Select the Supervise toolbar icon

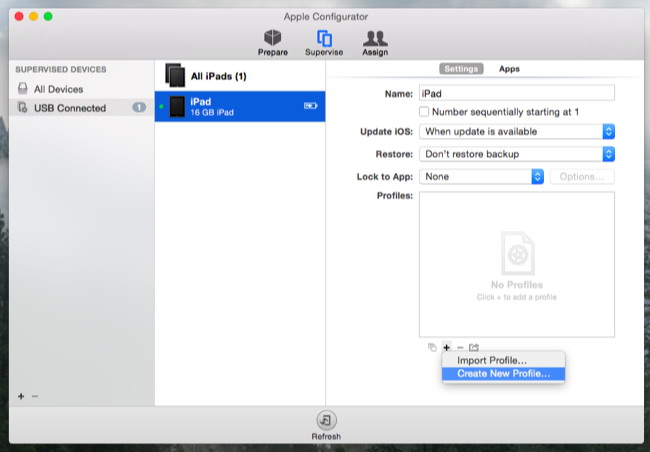pyautogui.click(x=324, y=42)
